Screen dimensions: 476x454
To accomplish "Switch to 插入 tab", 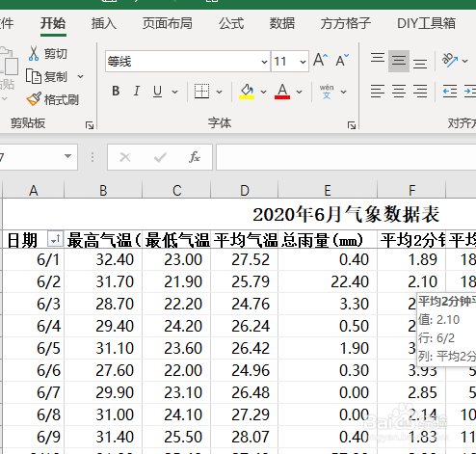I will 103,23.
